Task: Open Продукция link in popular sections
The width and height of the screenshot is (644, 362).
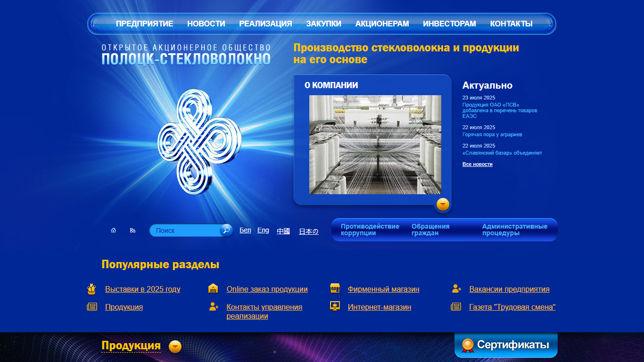Action: [x=124, y=307]
